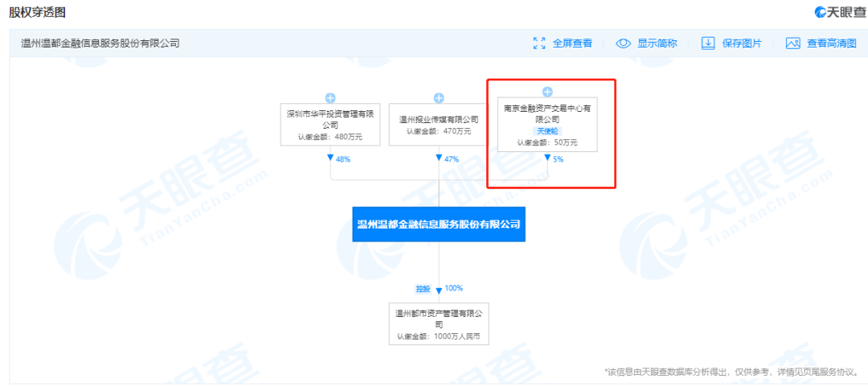Viewport: 868px width, 387px height.
Task: Open the 温州都市资产管理有限公司 subsidiary node
Action: coord(439,323)
